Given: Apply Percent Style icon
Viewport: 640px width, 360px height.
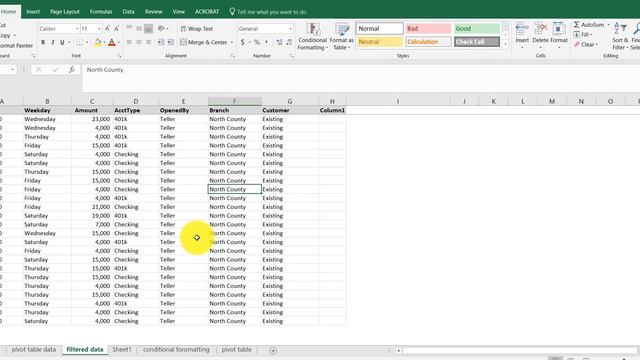Looking at the screenshot, I should (257, 42).
